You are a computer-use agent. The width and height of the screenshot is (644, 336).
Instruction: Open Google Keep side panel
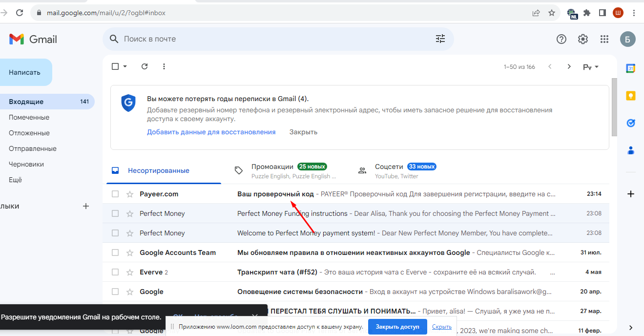pos(630,96)
